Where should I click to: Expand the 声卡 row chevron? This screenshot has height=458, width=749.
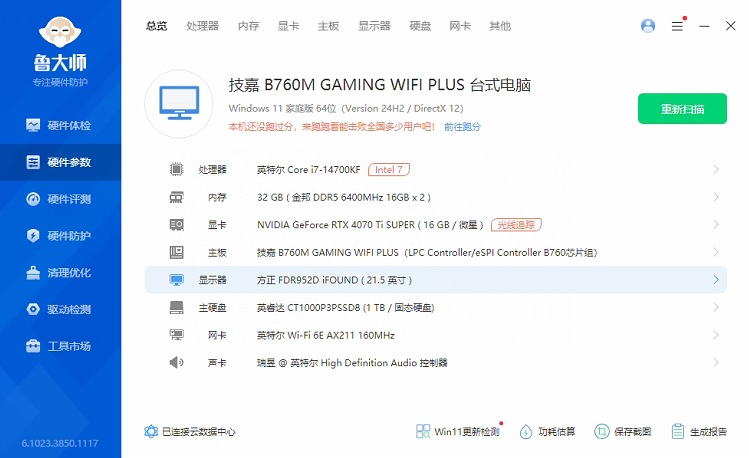pos(716,362)
